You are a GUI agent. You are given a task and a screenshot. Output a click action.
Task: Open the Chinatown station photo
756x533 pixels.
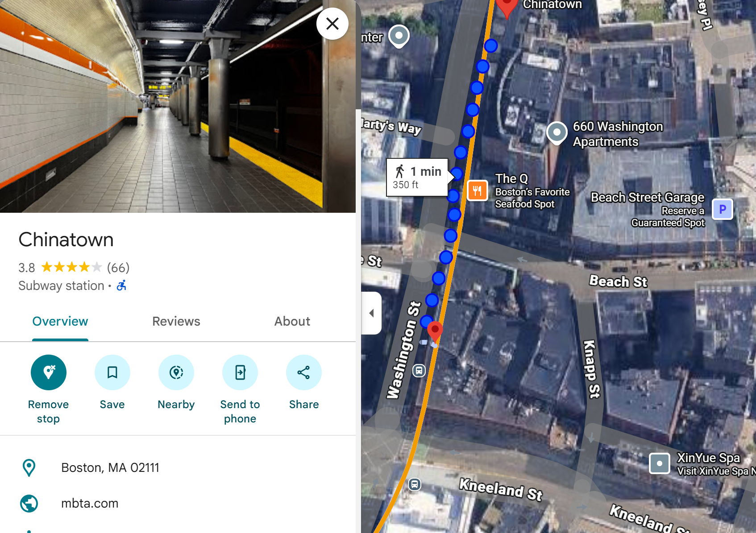click(178, 106)
